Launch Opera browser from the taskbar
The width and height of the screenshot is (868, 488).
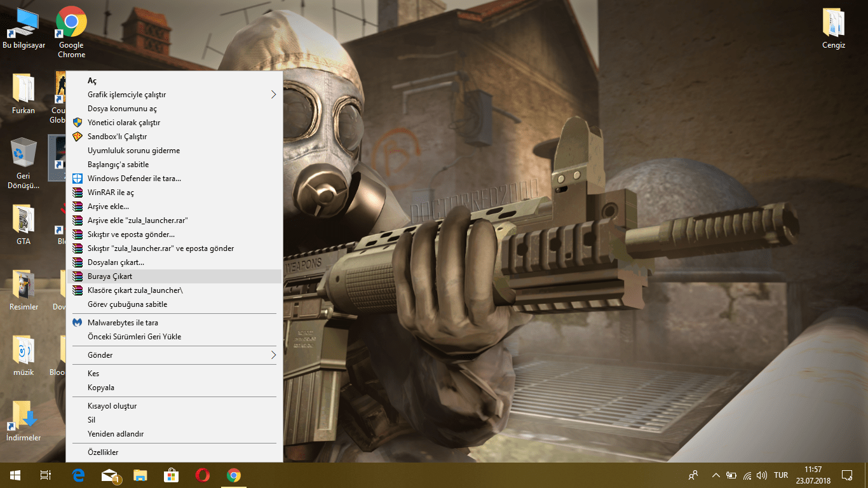click(x=203, y=475)
